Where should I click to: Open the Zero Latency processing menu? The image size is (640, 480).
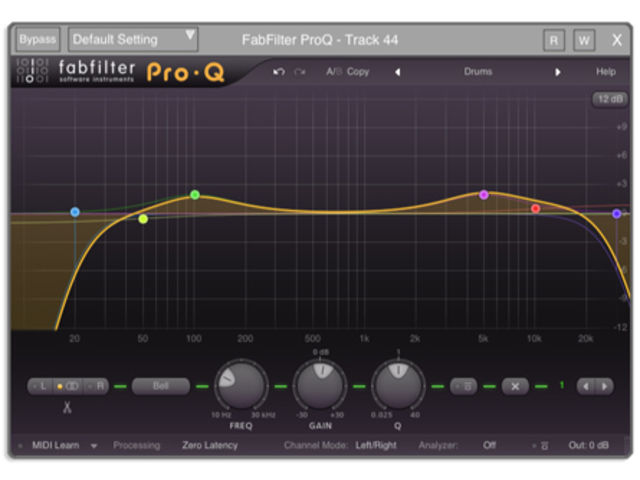[210, 445]
